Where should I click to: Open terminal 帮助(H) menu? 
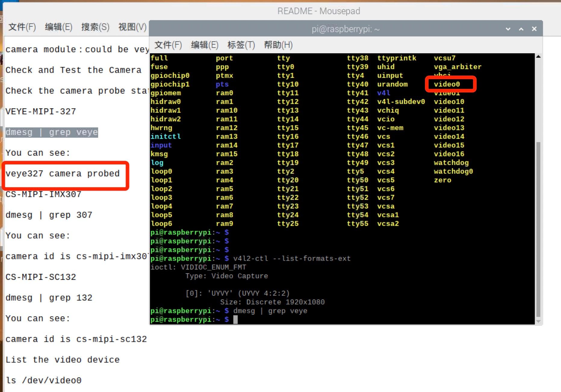[x=278, y=45]
